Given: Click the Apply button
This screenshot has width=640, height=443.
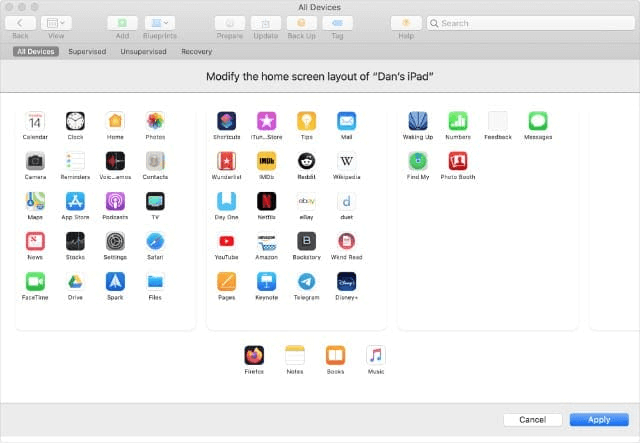Looking at the screenshot, I should (599, 420).
